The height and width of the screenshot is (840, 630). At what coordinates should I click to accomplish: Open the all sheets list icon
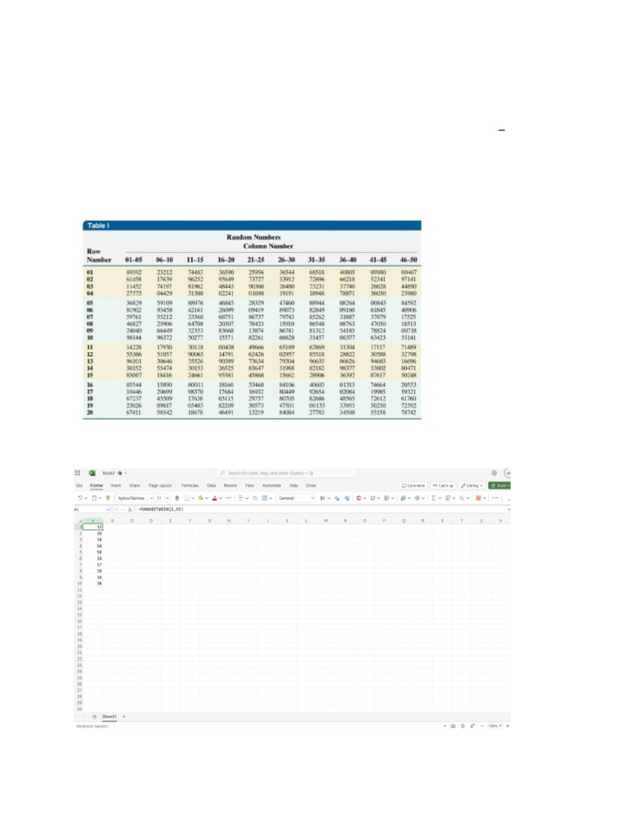coord(95,716)
